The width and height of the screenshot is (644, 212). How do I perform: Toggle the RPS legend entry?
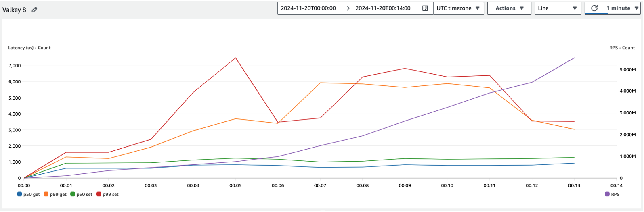pos(612,195)
